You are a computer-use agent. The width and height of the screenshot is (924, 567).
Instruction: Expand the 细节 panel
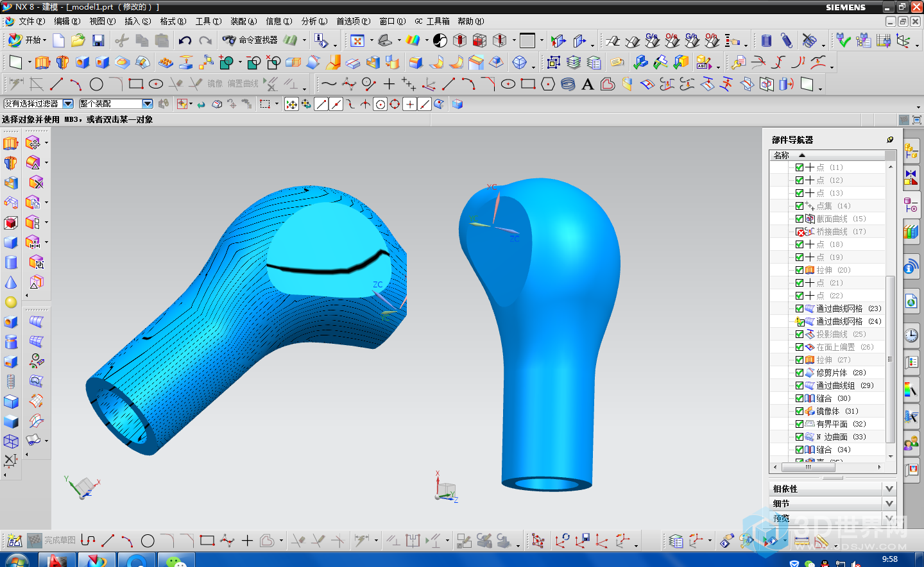pyautogui.click(x=889, y=504)
